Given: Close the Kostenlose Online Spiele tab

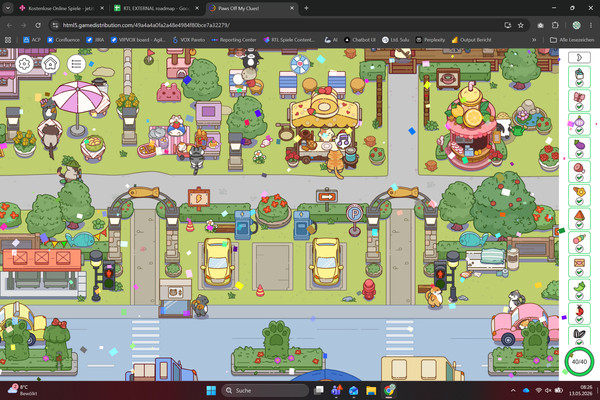Looking at the screenshot, I should coord(102,8).
